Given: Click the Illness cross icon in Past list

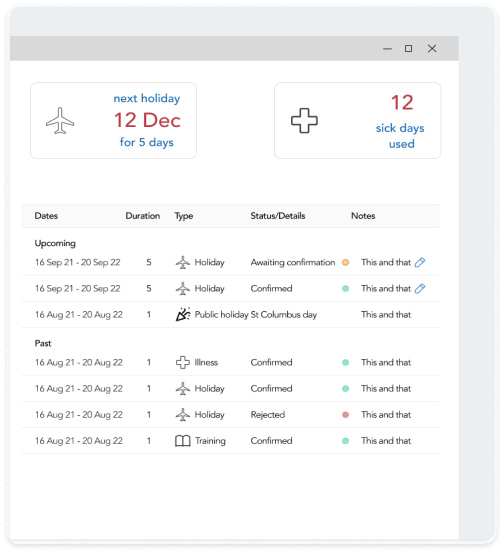Looking at the screenshot, I should click(183, 362).
